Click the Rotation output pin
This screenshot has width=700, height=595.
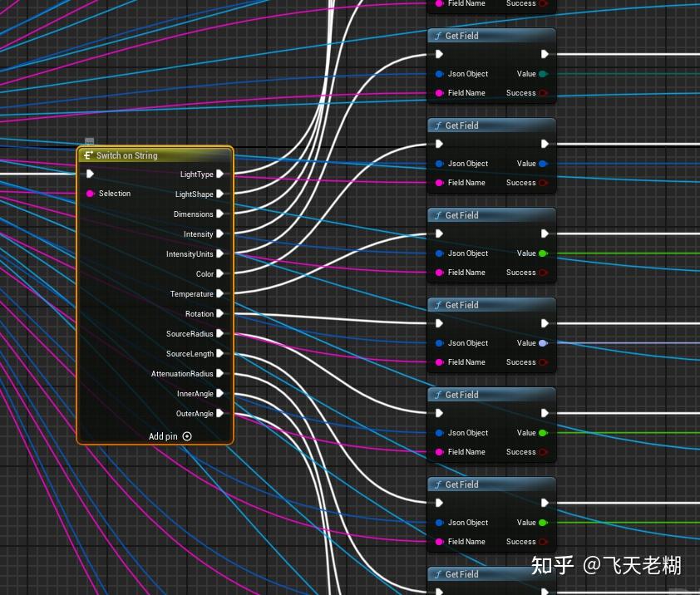point(220,313)
